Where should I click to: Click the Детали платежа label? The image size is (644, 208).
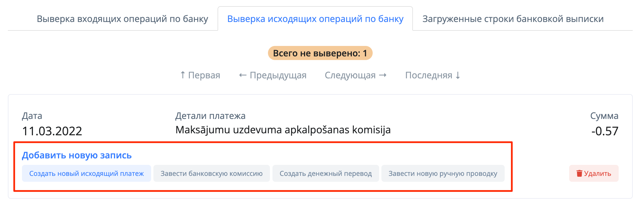tap(210, 116)
